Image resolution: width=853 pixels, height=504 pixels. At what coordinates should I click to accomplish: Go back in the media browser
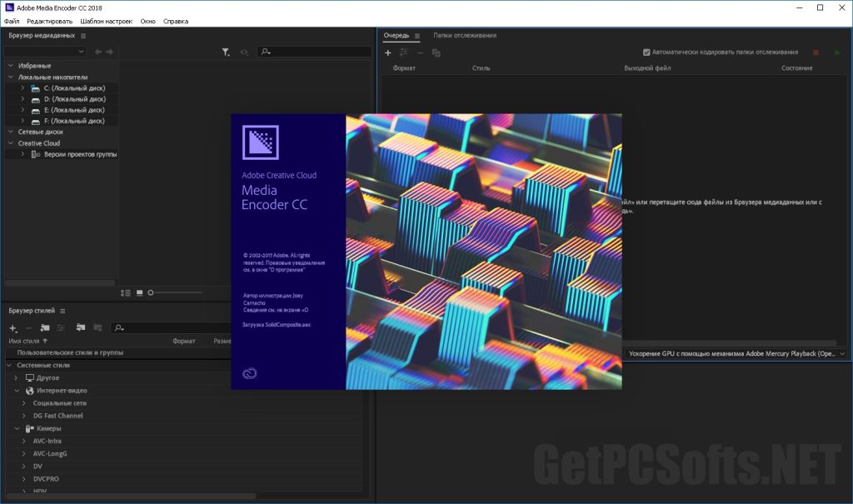tap(98, 52)
